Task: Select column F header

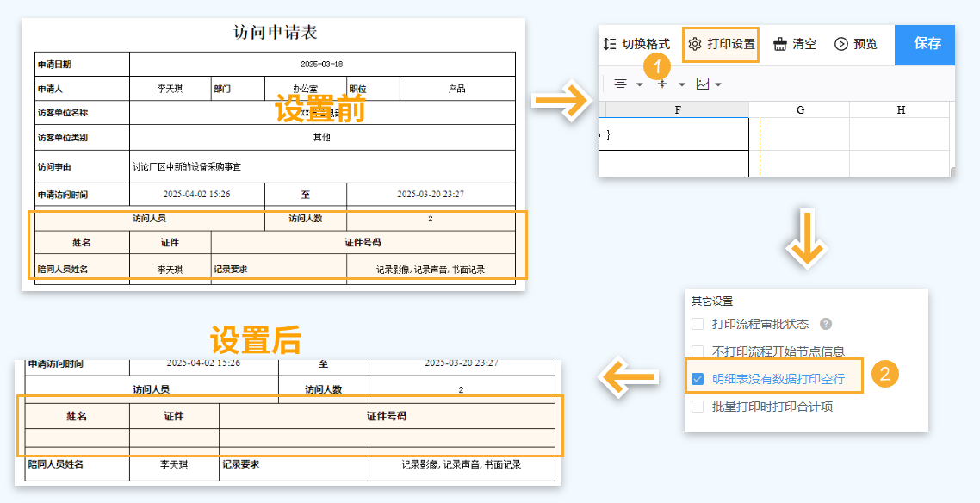Action: click(x=677, y=108)
